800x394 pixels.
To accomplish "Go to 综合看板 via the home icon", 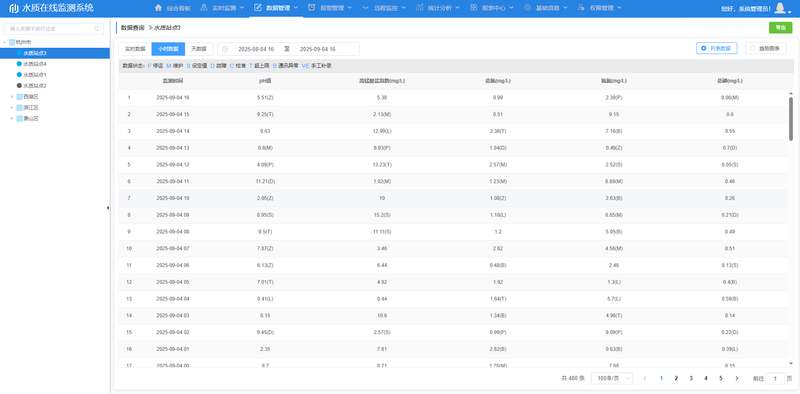I will 158,8.
